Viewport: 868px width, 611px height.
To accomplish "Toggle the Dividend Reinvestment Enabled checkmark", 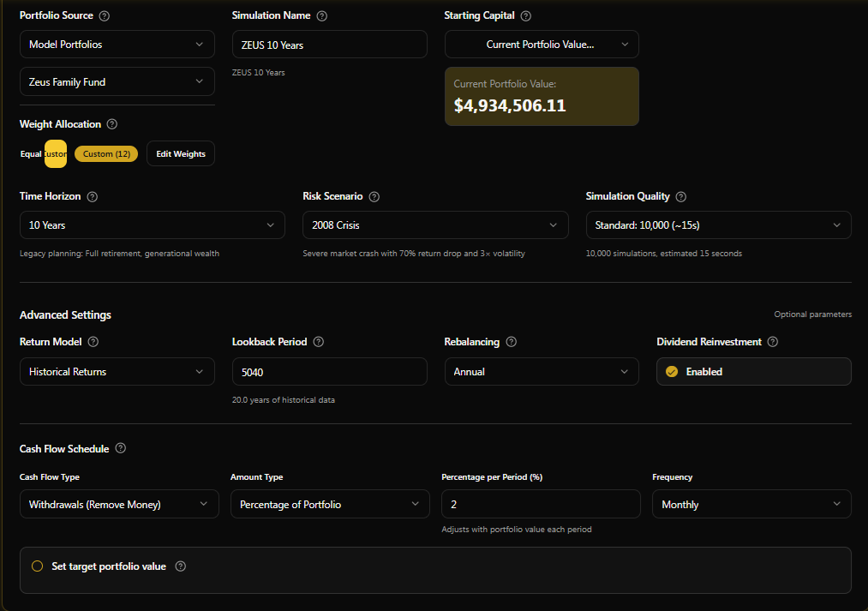I will pyautogui.click(x=672, y=372).
